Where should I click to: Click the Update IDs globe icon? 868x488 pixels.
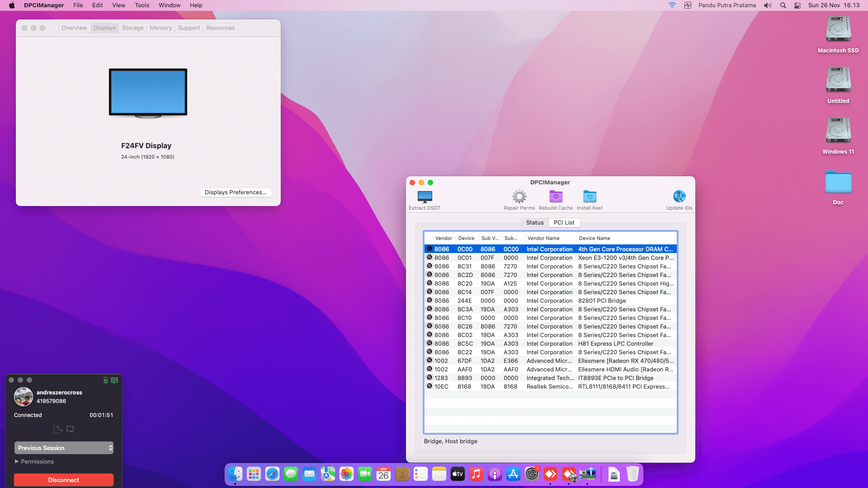(x=679, y=197)
